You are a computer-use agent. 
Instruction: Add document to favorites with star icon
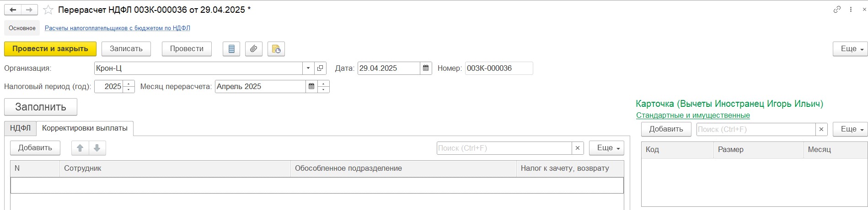tap(48, 10)
